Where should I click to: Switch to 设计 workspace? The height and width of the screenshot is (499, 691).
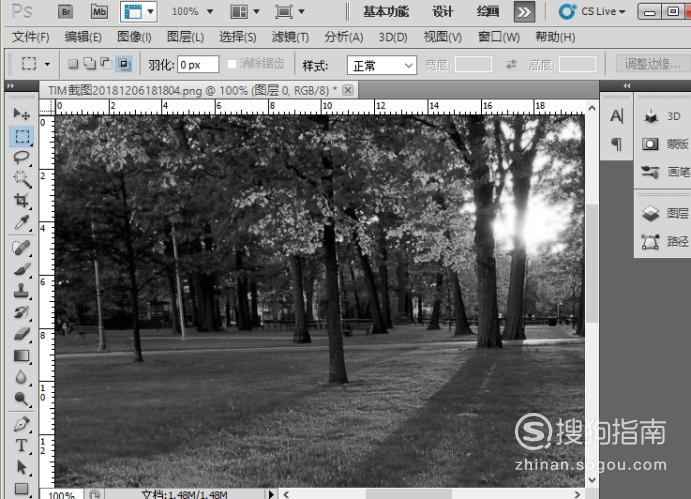coord(442,12)
